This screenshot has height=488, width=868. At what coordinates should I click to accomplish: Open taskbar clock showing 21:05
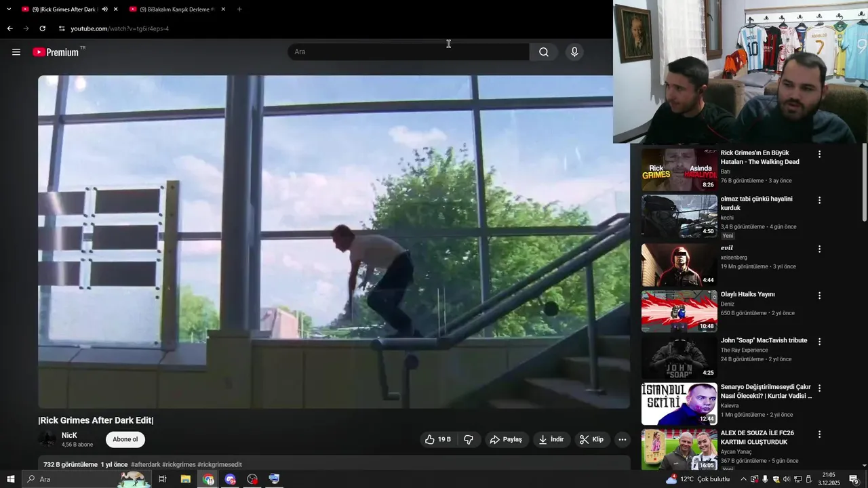point(829,479)
